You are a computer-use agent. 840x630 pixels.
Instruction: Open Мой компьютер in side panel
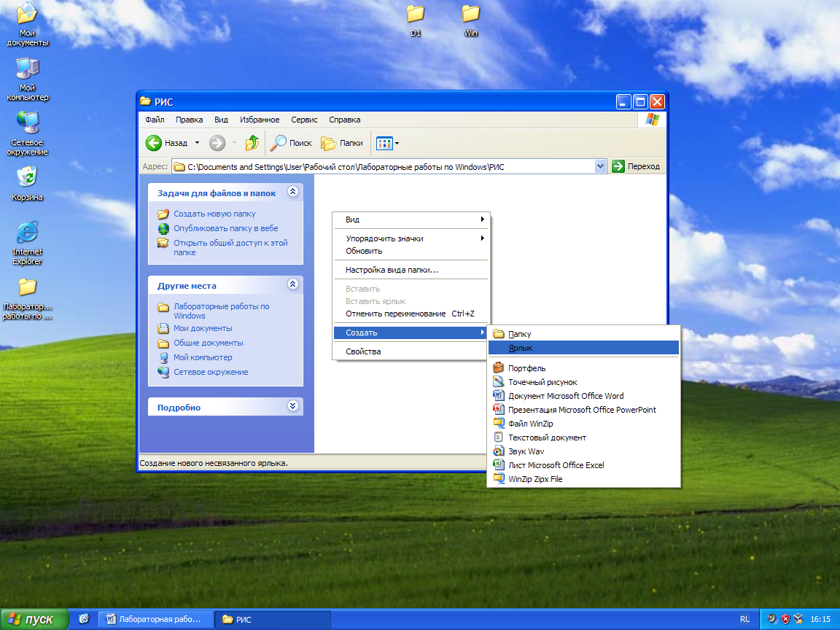pyautogui.click(x=203, y=357)
